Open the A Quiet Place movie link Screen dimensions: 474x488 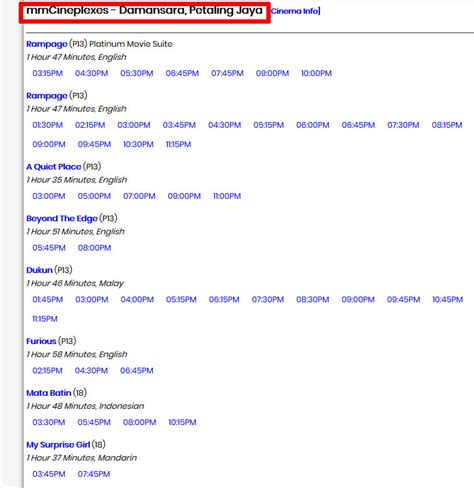coord(54,167)
